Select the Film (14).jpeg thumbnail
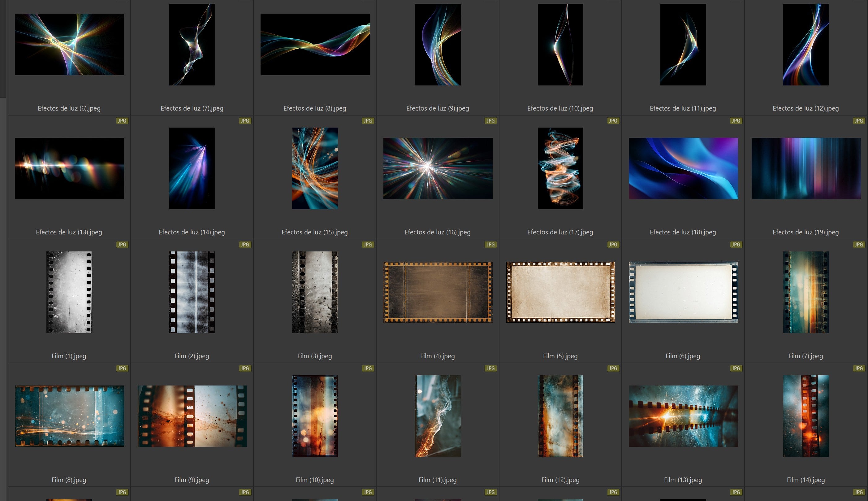This screenshot has height=501, width=868. [x=806, y=416]
